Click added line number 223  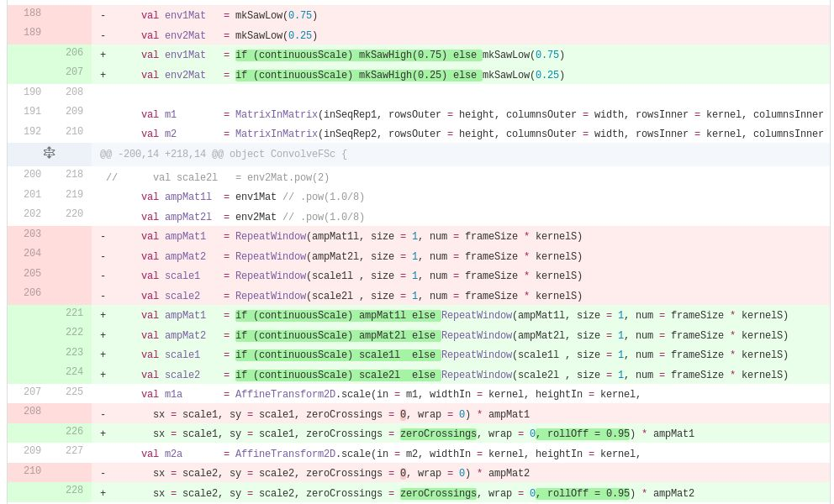(74, 353)
